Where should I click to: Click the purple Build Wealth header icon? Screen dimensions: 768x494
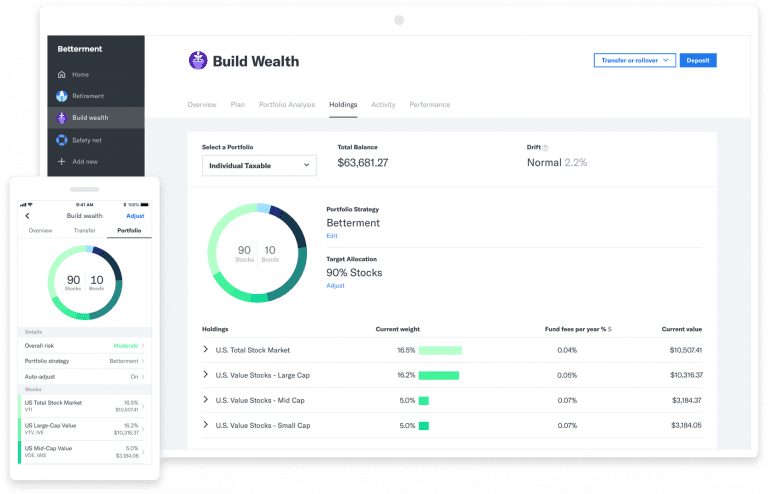point(198,61)
